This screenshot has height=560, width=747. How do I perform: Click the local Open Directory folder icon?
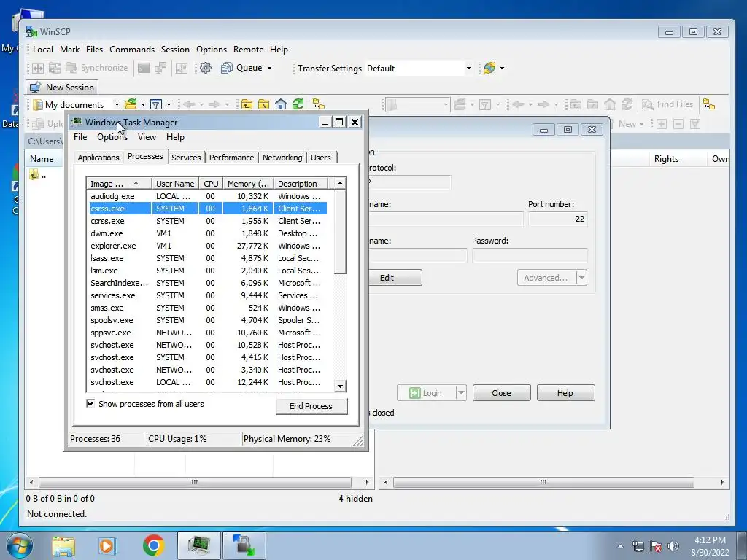click(130, 104)
